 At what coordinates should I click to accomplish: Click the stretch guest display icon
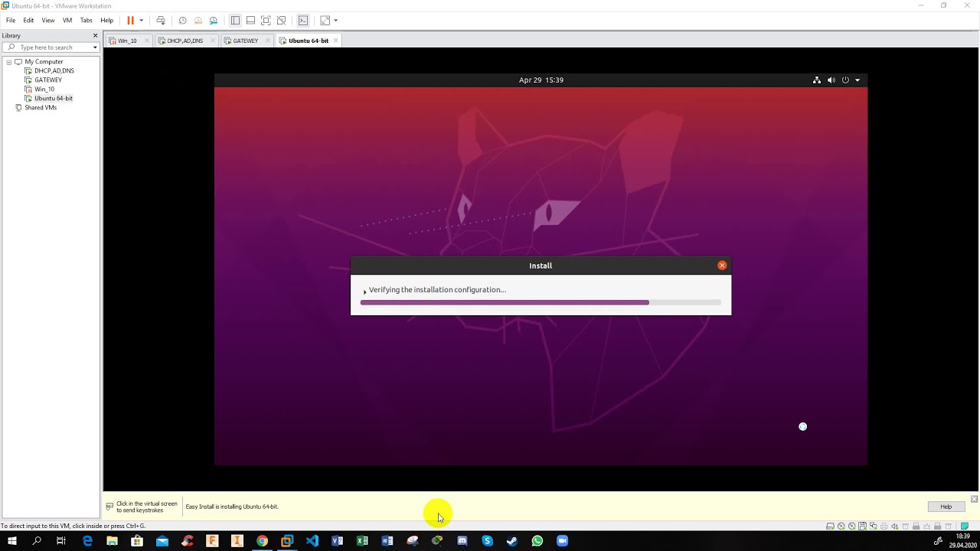pos(325,21)
